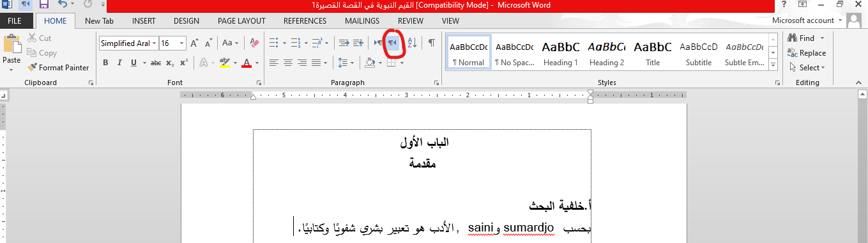The height and width of the screenshot is (243, 868).
Task: Toggle Show/Hide paragraph marks
Action: [432, 43]
